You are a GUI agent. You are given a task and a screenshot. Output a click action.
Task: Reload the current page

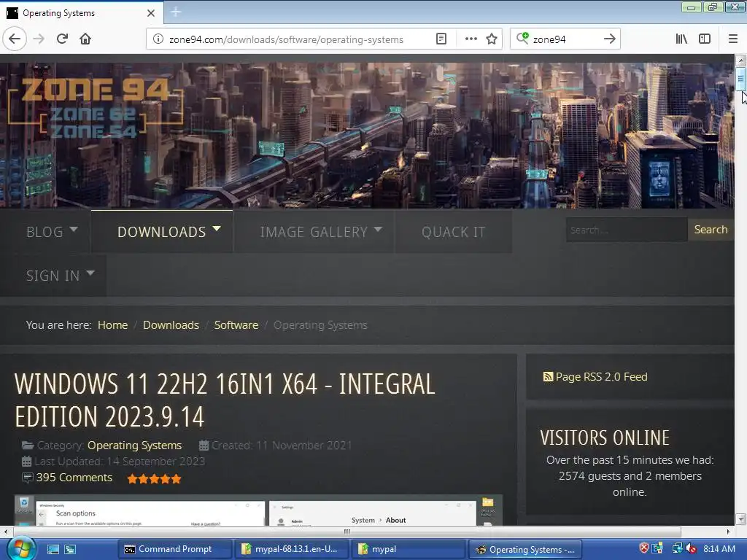tap(62, 39)
